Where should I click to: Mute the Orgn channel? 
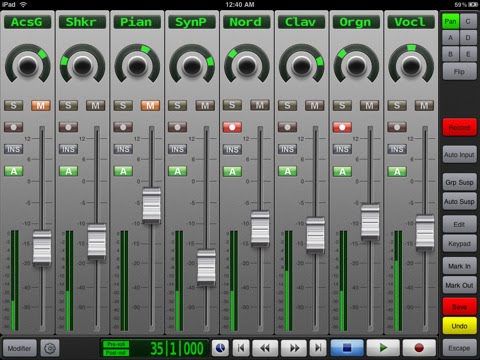click(x=369, y=106)
